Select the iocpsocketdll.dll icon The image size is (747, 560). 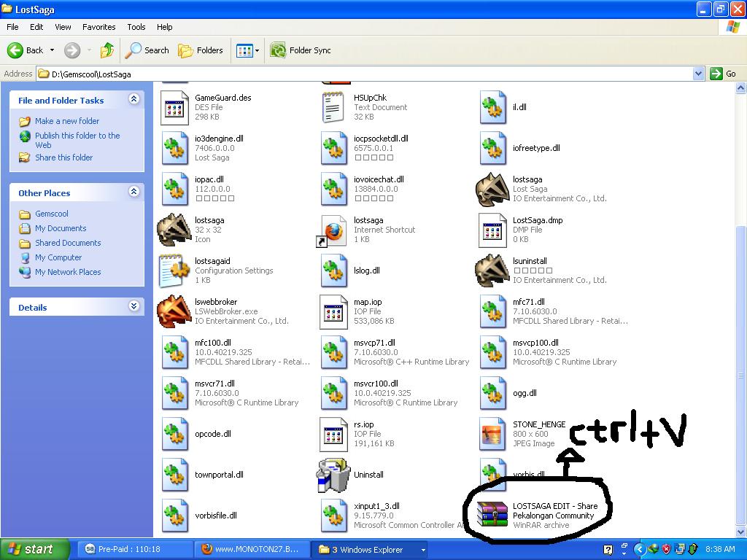(x=334, y=149)
